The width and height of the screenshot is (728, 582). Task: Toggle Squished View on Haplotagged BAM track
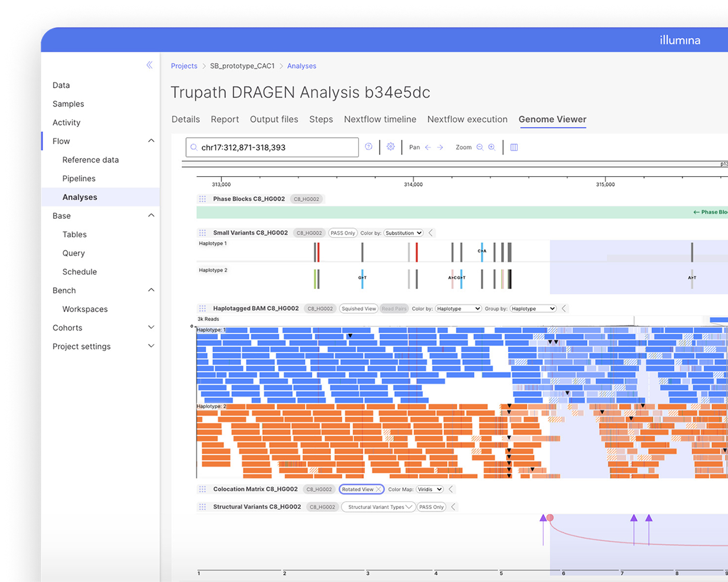pyautogui.click(x=359, y=309)
